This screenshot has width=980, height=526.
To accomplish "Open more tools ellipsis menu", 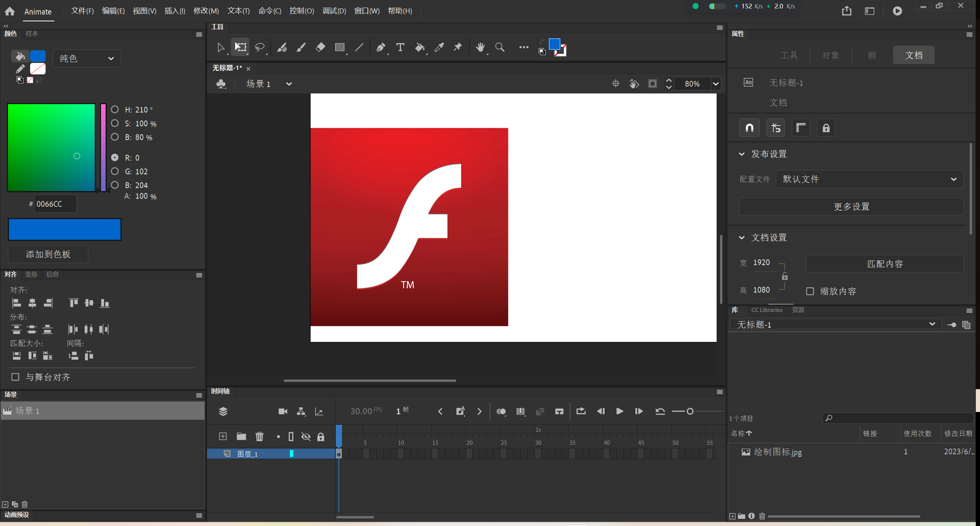I will click(524, 47).
